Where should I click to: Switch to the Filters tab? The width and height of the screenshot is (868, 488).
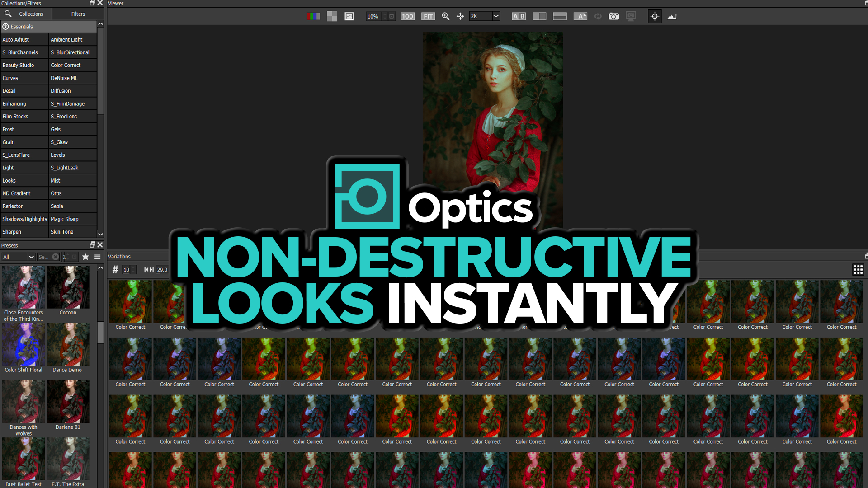coord(78,14)
